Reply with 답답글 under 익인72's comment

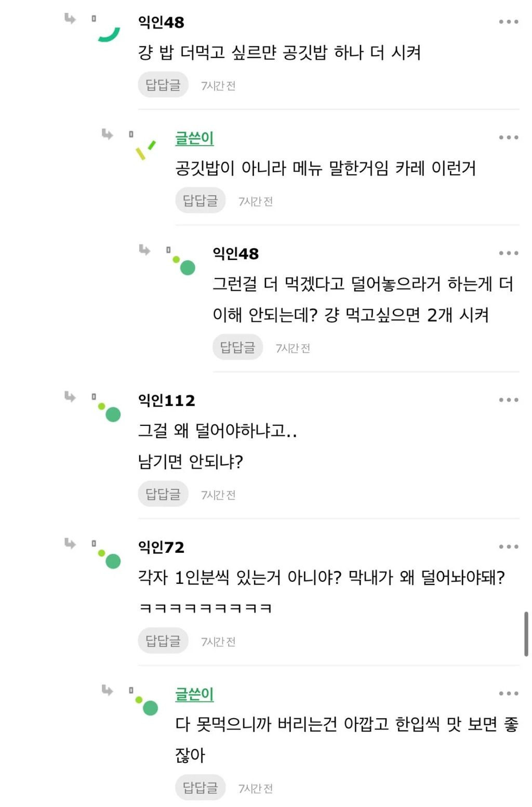pyautogui.click(x=163, y=641)
